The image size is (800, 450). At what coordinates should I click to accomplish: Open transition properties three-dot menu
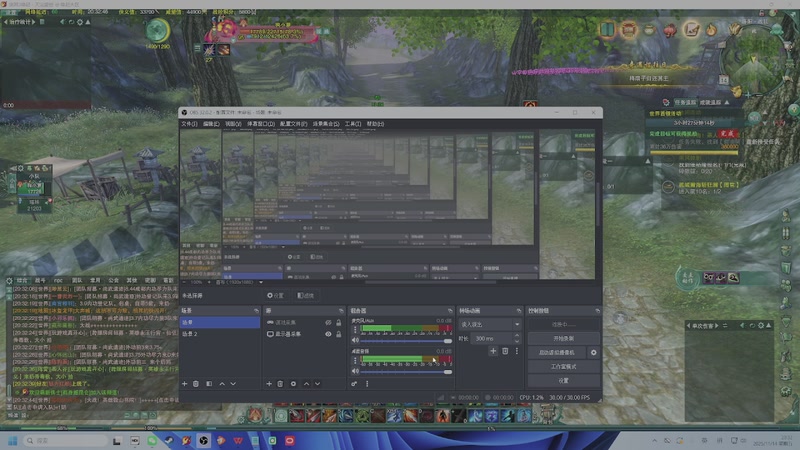click(517, 351)
